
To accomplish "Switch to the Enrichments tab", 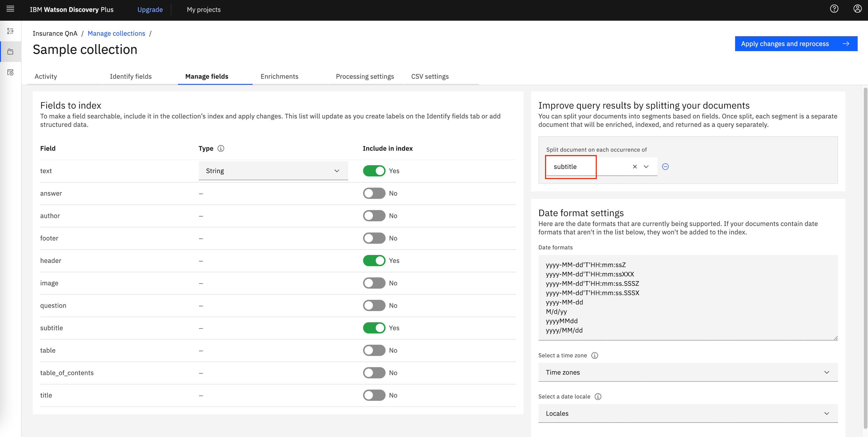I will point(279,76).
